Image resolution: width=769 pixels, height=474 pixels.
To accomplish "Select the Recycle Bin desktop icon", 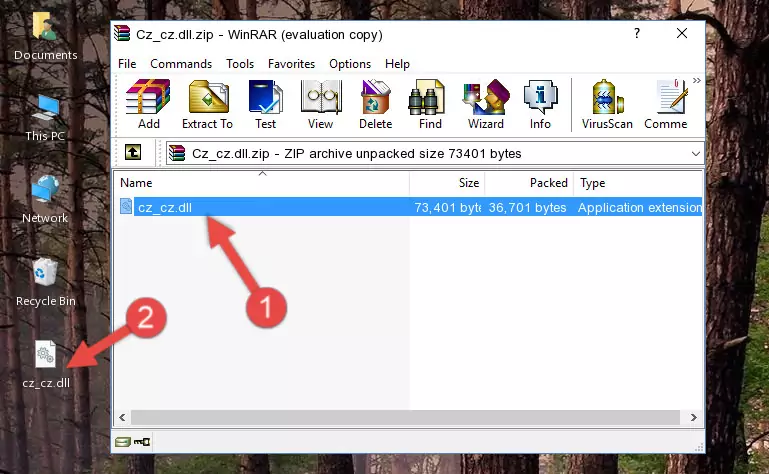I will pyautogui.click(x=45, y=282).
